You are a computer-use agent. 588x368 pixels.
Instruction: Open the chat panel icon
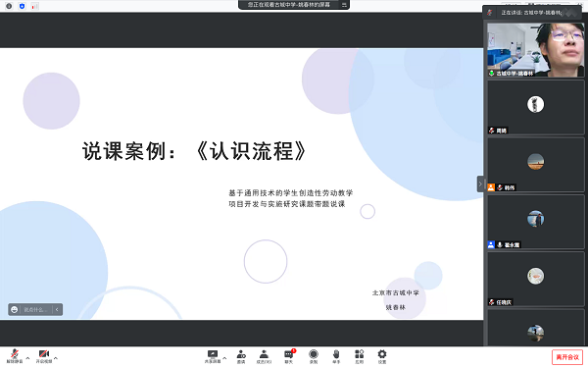[x=289, y=356]
